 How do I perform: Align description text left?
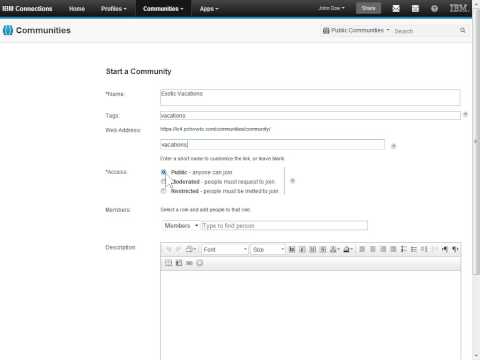click(x=362, y=249)
